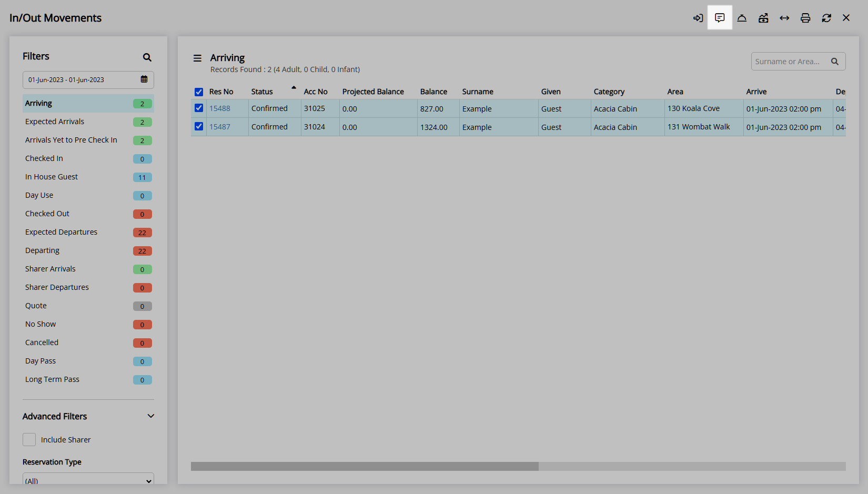The image size is (868, 494).
Task: Select the Long Term Pass filter
Action: [x=88, y=379]
